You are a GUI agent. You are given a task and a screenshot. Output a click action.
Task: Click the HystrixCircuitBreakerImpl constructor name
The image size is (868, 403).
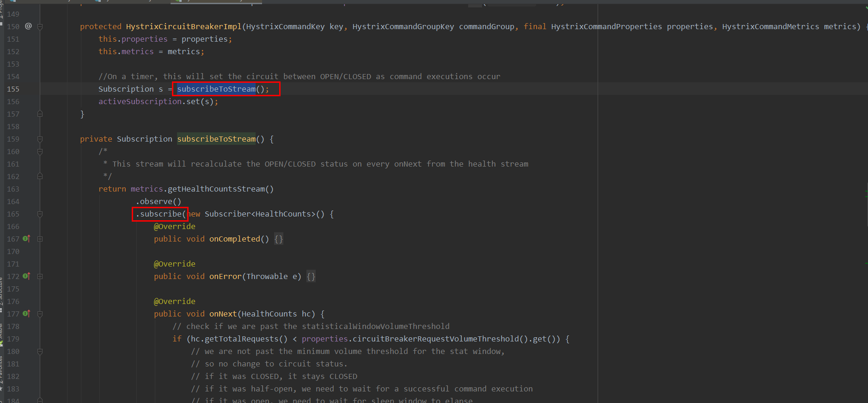[x=183, y=26]
